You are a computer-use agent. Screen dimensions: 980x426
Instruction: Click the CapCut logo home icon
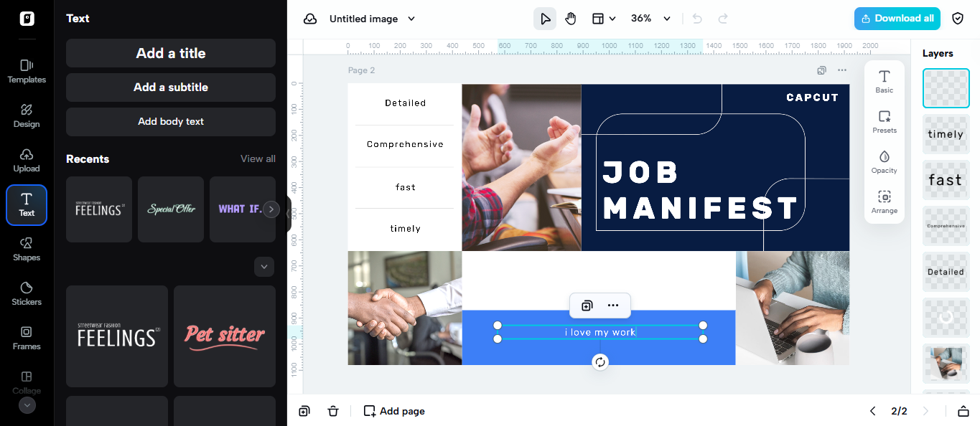pyautogui.click(x=27, y=19)
